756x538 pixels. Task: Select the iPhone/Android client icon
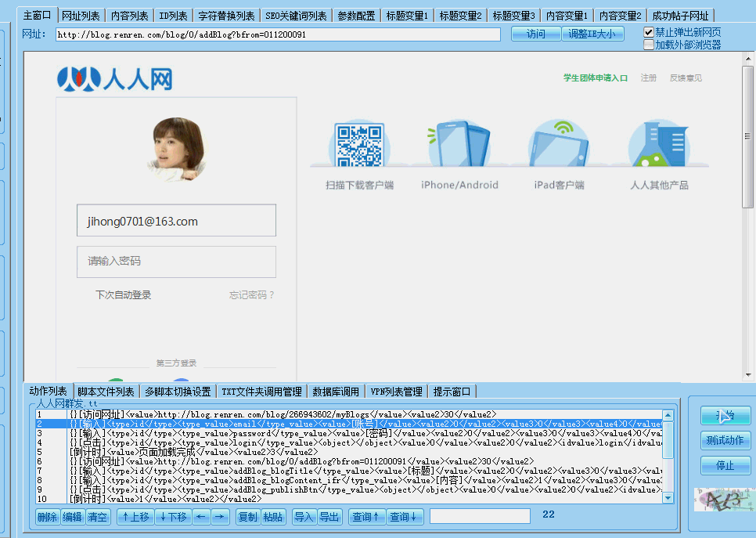tap(459, 144)
